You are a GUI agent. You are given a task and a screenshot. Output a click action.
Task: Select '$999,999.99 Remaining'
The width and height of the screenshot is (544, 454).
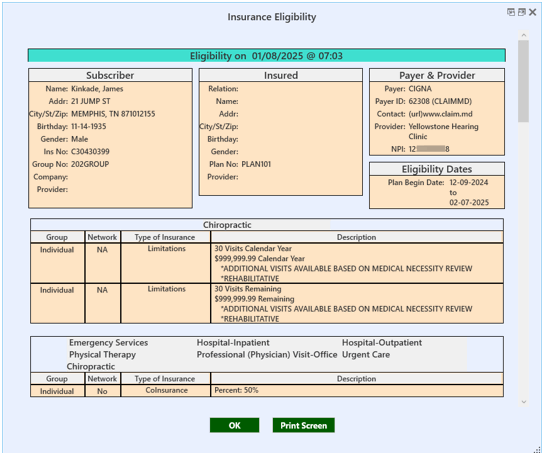click(254, 299)
